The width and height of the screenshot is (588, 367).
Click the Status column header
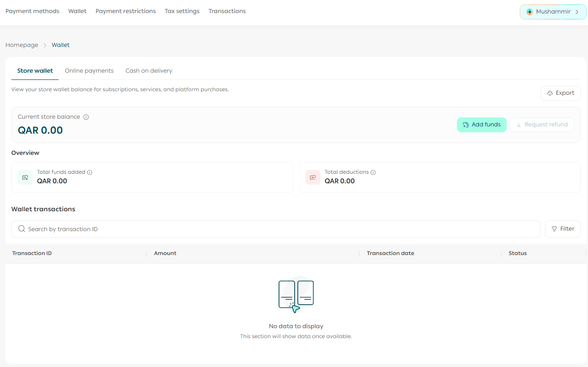pos(517,253)
